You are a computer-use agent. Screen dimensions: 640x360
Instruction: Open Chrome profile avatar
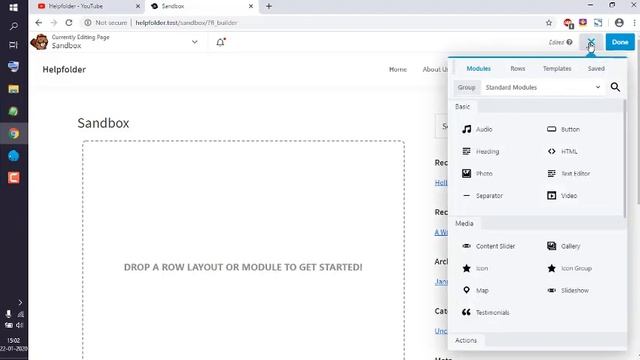pyautogui.click(x=619, y=23)
